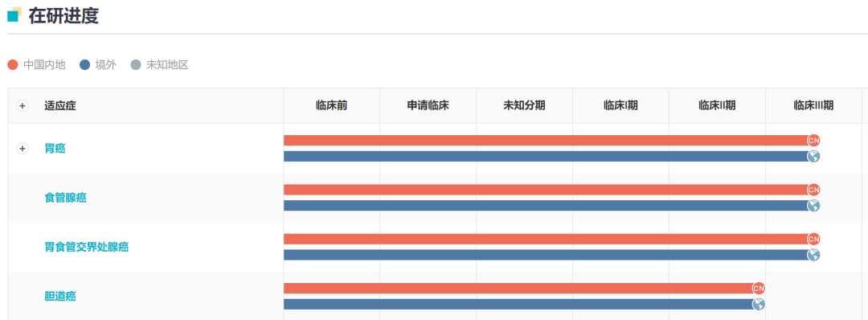Toggle the 境外 legend filter
This screenshot has width=868, height=320.
tap(98, 65)
